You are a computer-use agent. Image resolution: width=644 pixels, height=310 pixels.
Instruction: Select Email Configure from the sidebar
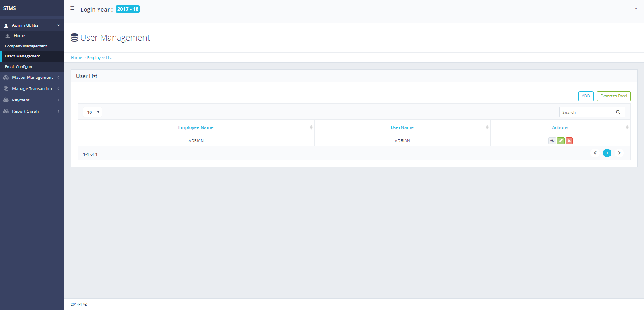coord(19,67)
